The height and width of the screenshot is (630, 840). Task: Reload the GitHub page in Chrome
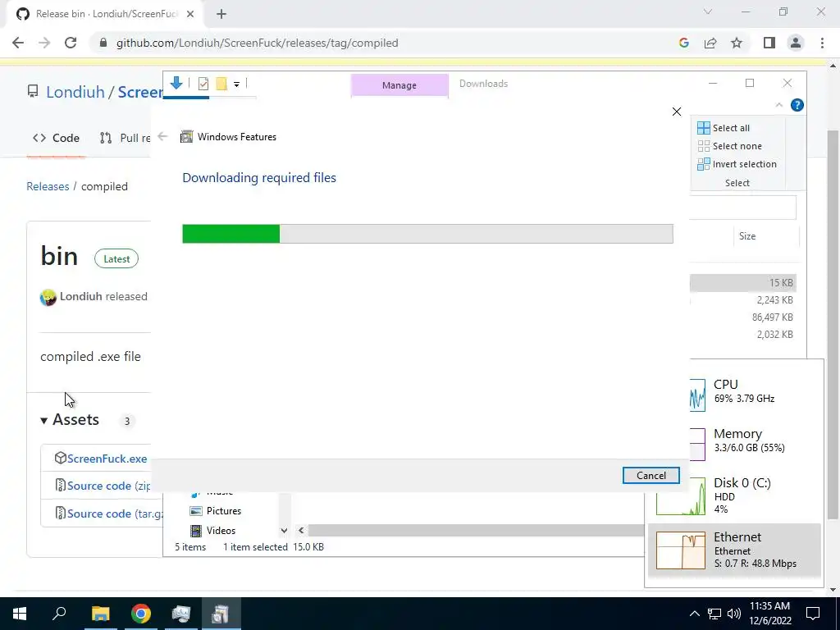[x=71, y=43]
